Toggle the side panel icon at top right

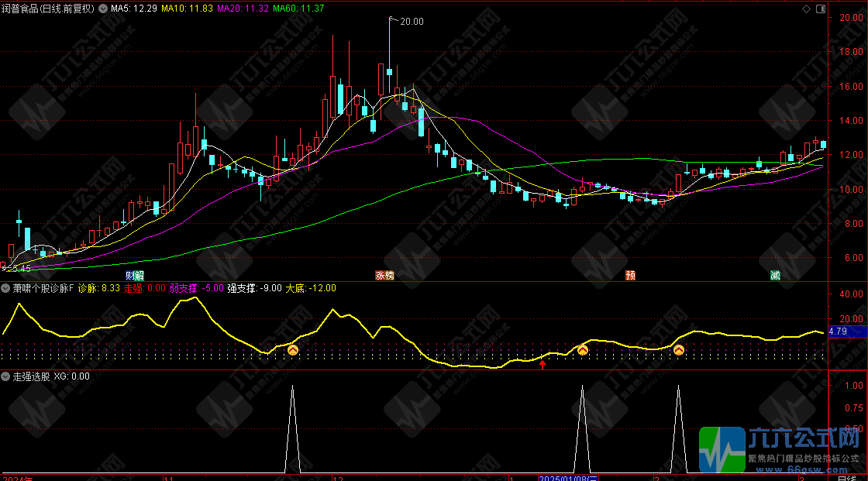click(820, 9)
